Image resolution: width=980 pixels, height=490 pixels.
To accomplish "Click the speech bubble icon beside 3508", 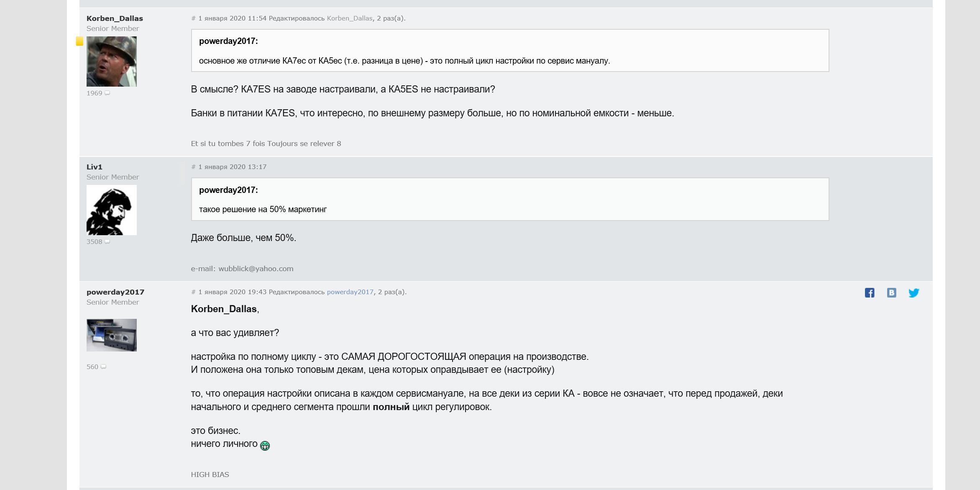I will click(x=107, y=242).
